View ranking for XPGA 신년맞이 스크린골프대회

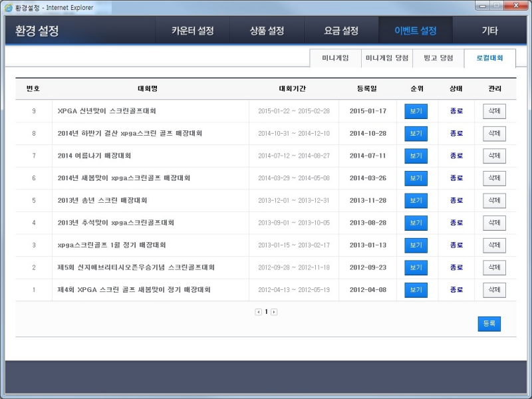pos(416,111)
